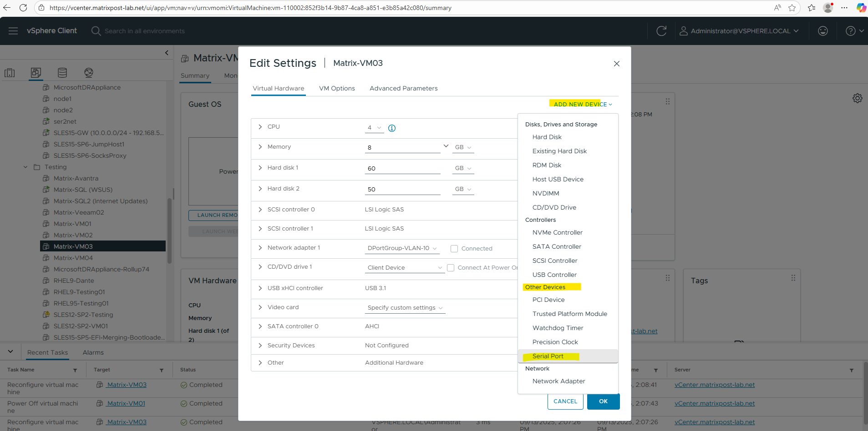Toggle Network adapter Connected checkbox
The height and width of the screenshot is (431, 868).
pyautogui.click(x=454, y=249)
